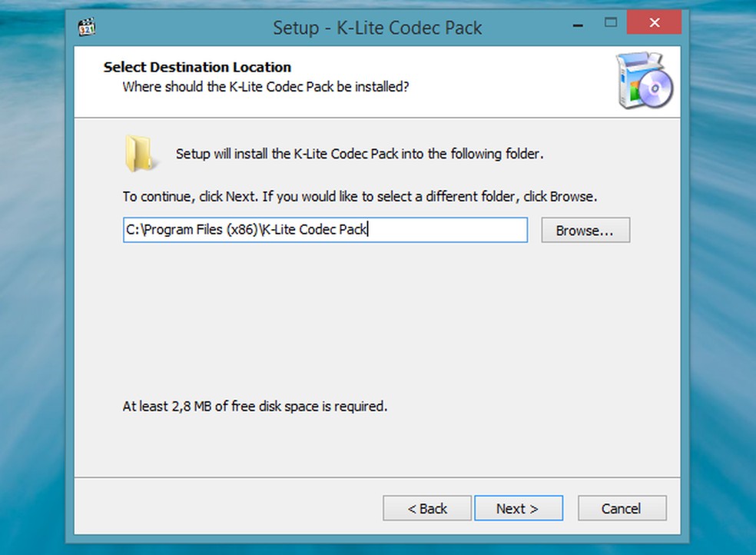Click the 'Setup - K-Lite Codec Pack' title
Viewport: 756px width, 555px height.
click(377, 28)
